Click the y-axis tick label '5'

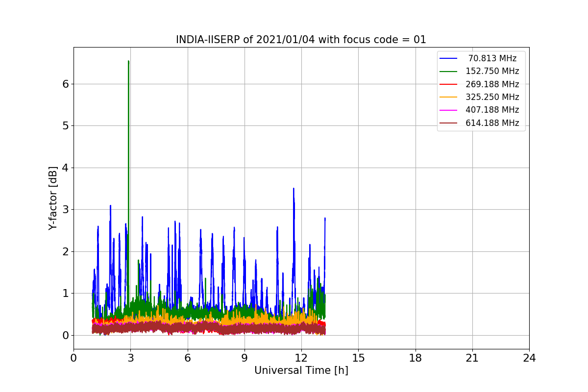pos(65,126)
